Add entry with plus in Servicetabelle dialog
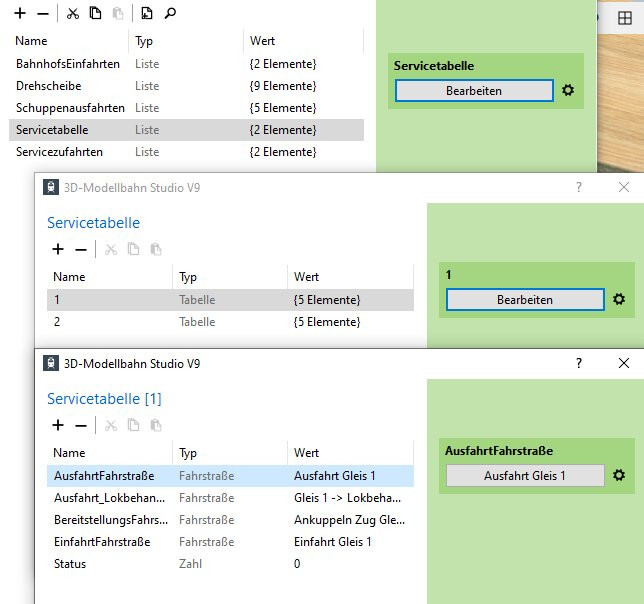 point(58,249)
